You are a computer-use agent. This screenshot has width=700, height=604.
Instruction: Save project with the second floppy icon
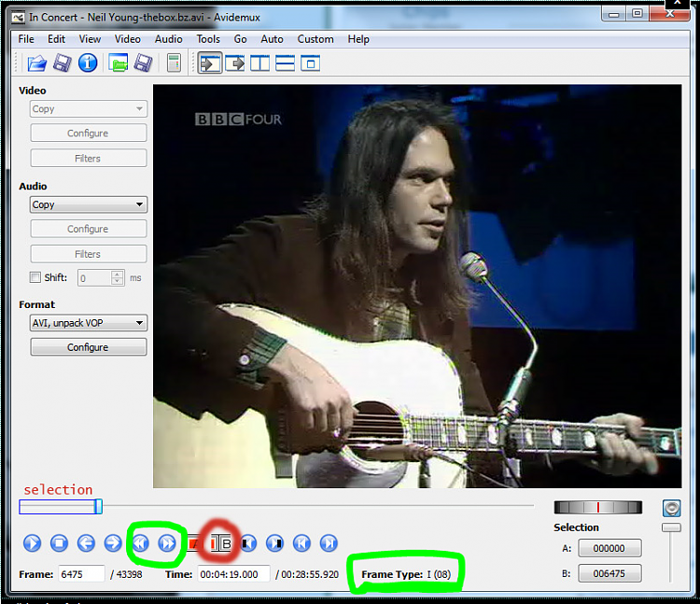pos(144,63)
